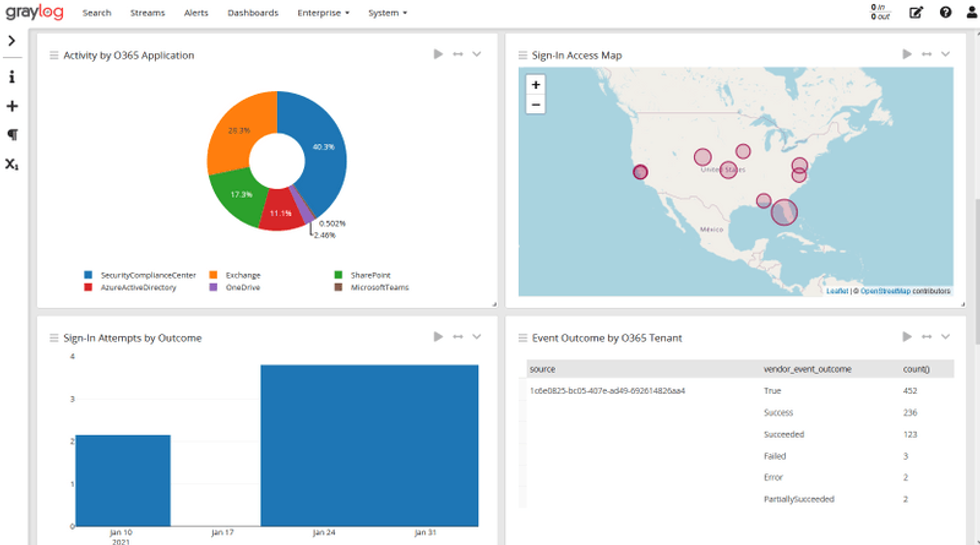
Task: Open the user profile icon
Action: 971,13
